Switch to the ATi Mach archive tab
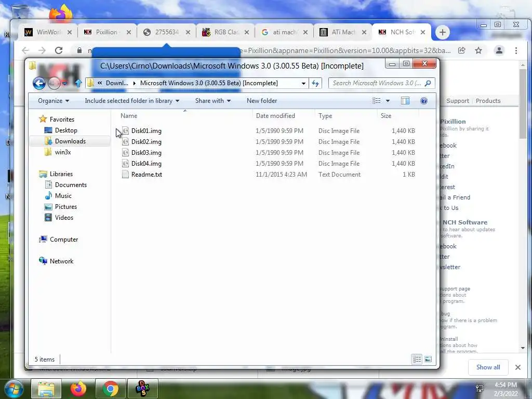This screenshot has width=532, height=399. [343, 32]
